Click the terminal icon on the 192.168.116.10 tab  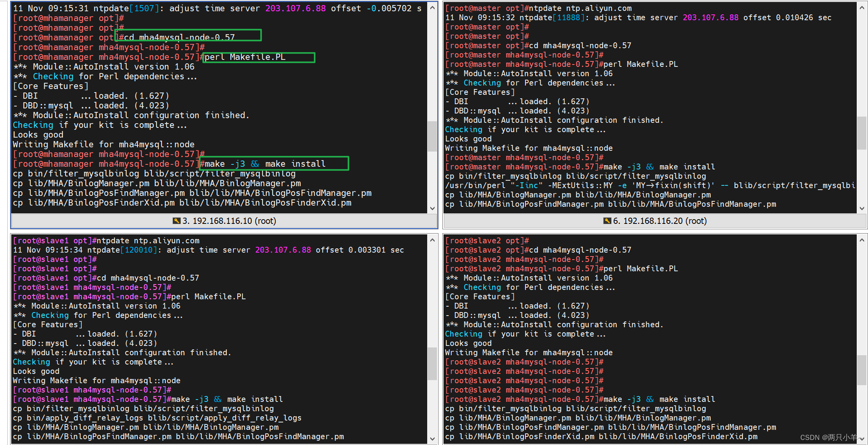click(177, 221)
